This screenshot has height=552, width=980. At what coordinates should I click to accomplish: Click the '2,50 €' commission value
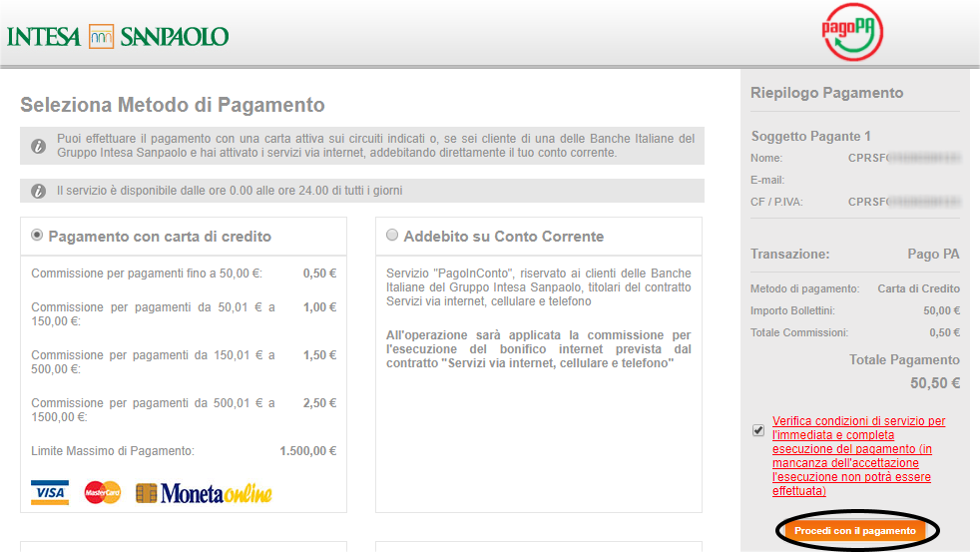click(x=320, y=403)
